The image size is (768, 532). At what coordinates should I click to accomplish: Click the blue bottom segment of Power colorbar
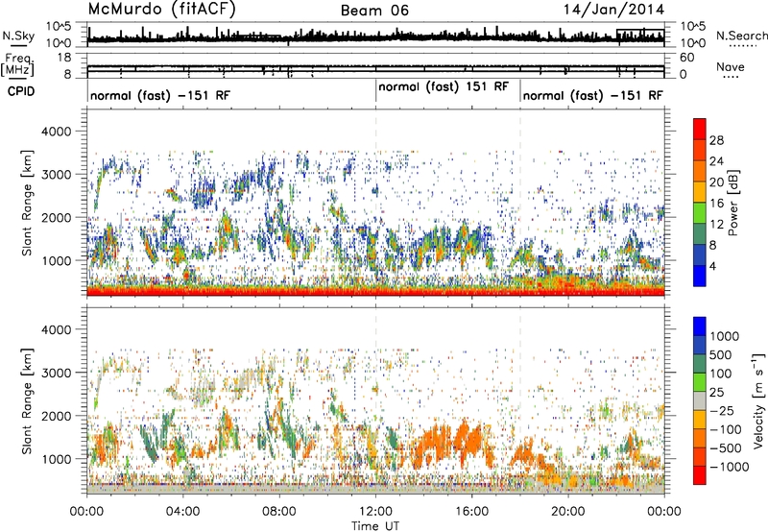tap(700, 276)
